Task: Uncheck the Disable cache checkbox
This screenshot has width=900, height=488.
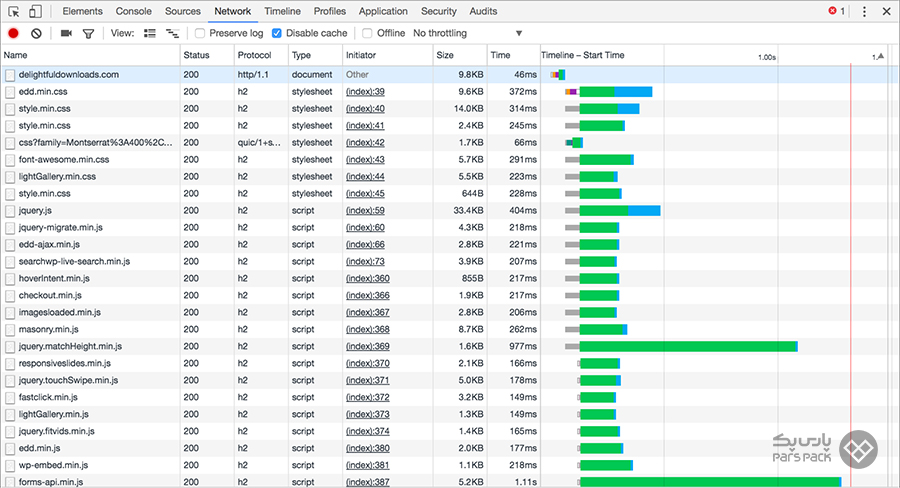Action: 277,33
